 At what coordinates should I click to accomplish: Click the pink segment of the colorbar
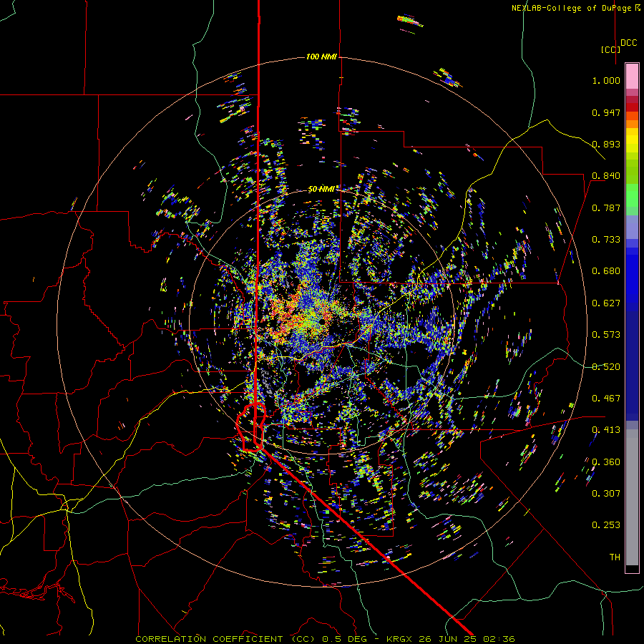click(632, 76)
